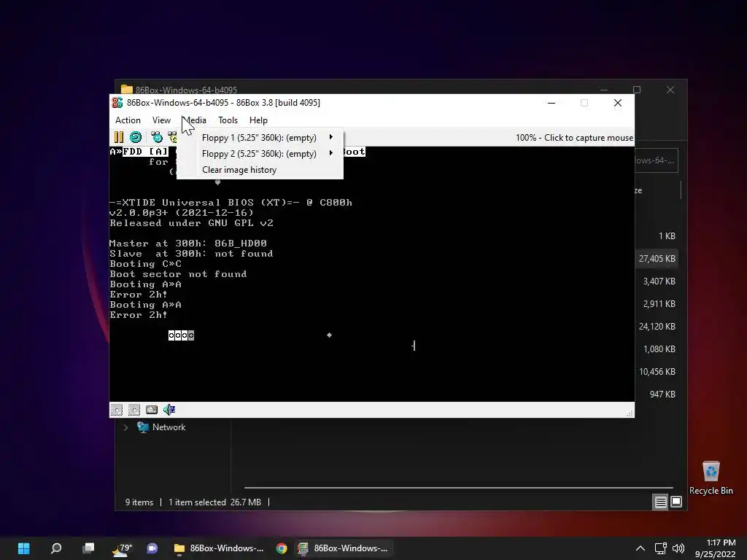
Task: Expand the Floppy 2 submenu arrow
Action: coord(330,153)
